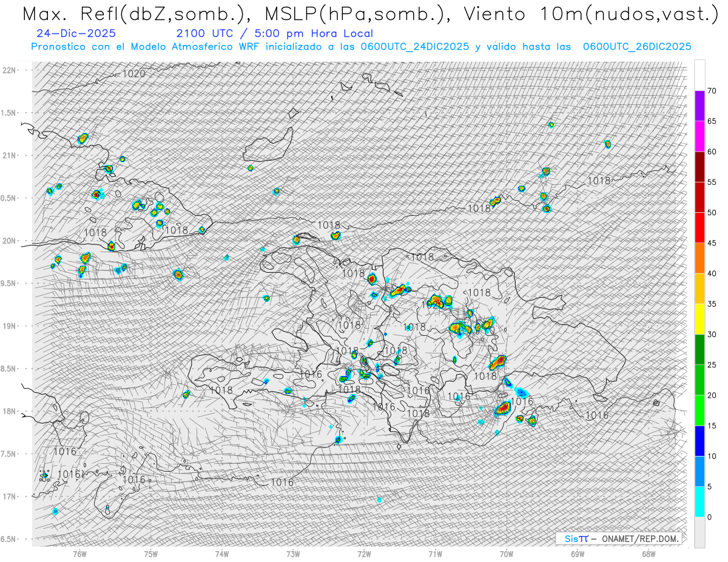Click the 21N latitude axis label
Image resolution: width=728 pixels, height=562 pixels.
pyautogui.click(x=9, y=155)
